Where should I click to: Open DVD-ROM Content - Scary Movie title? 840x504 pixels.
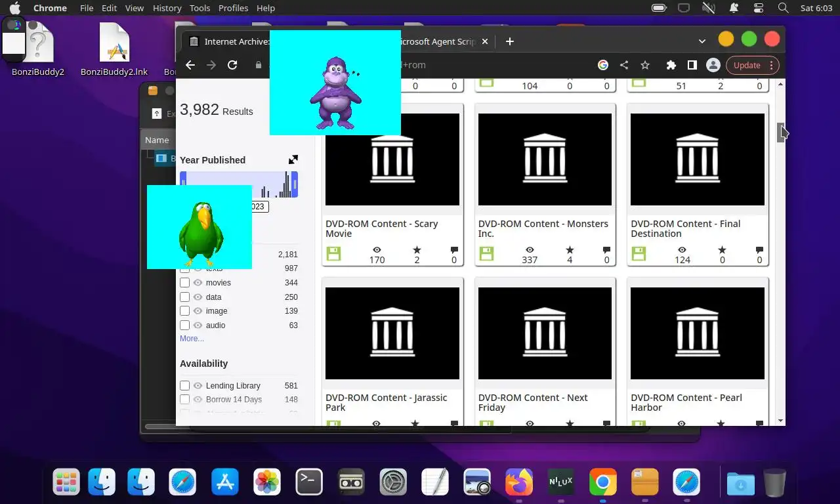tap(382, 228)
